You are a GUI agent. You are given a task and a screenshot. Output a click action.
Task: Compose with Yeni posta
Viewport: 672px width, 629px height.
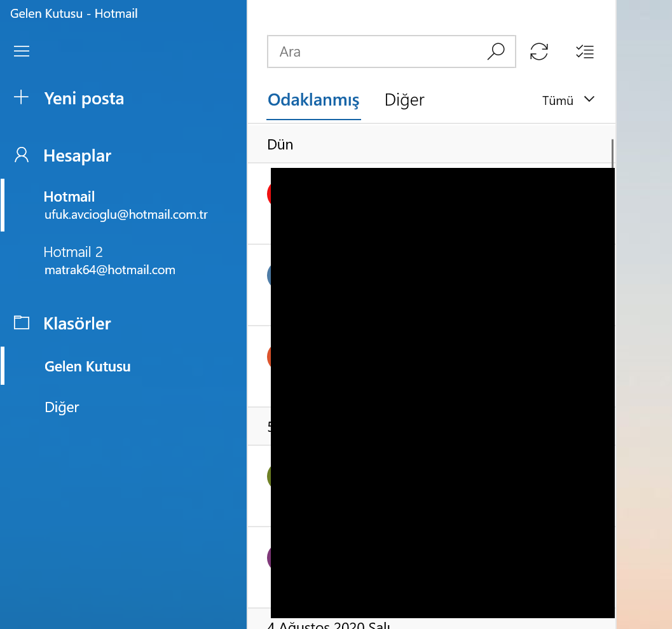[x=84, y=99]
